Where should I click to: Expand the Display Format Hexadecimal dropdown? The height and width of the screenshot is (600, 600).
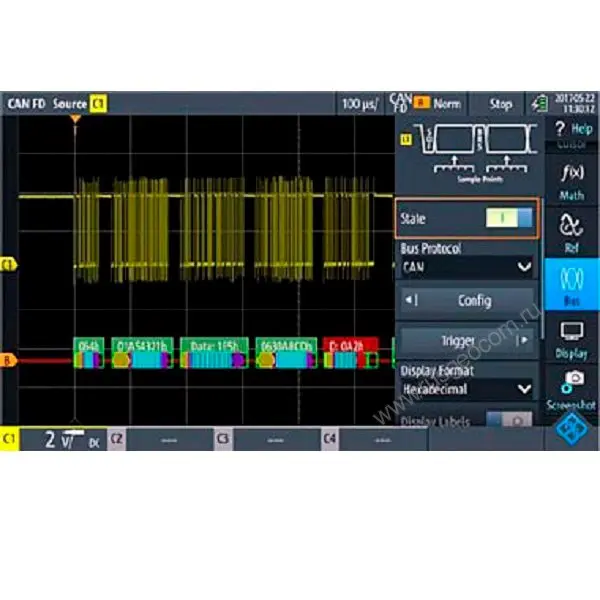click(466, 387)
